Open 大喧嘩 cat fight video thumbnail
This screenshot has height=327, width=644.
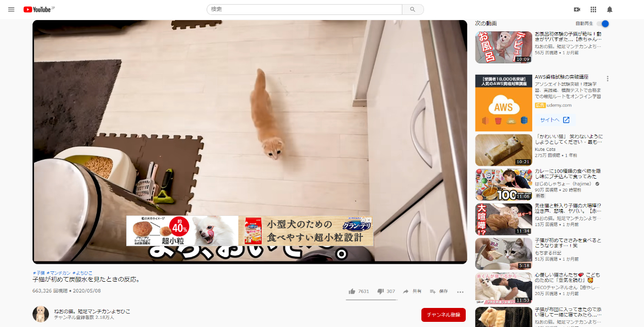click(503, 219)
